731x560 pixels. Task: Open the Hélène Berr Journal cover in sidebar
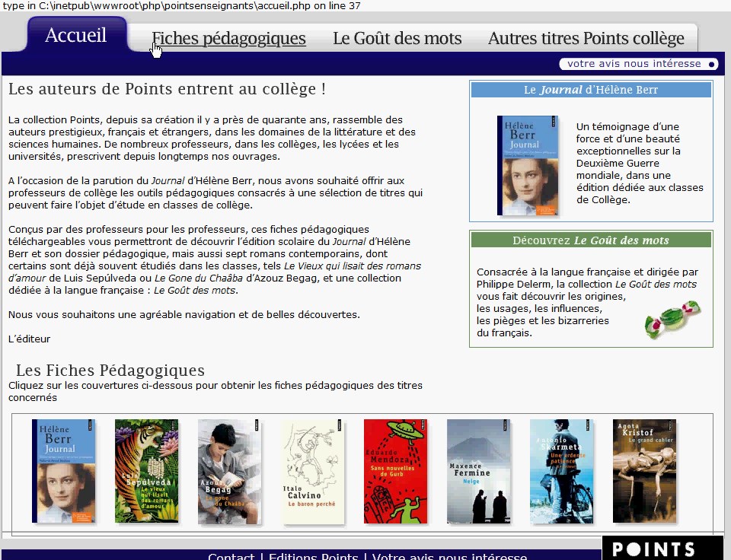tap(528, 165)
